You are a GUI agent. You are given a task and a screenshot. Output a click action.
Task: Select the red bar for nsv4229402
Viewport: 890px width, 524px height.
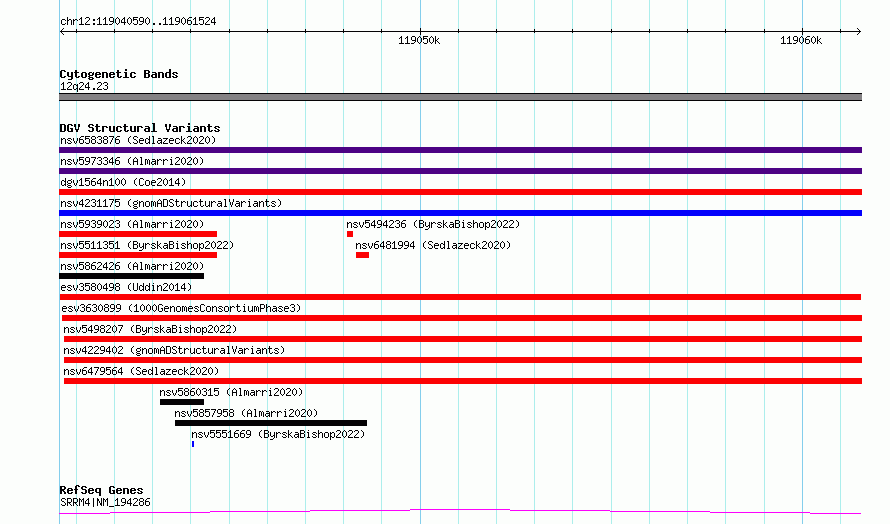click(463, 360)
